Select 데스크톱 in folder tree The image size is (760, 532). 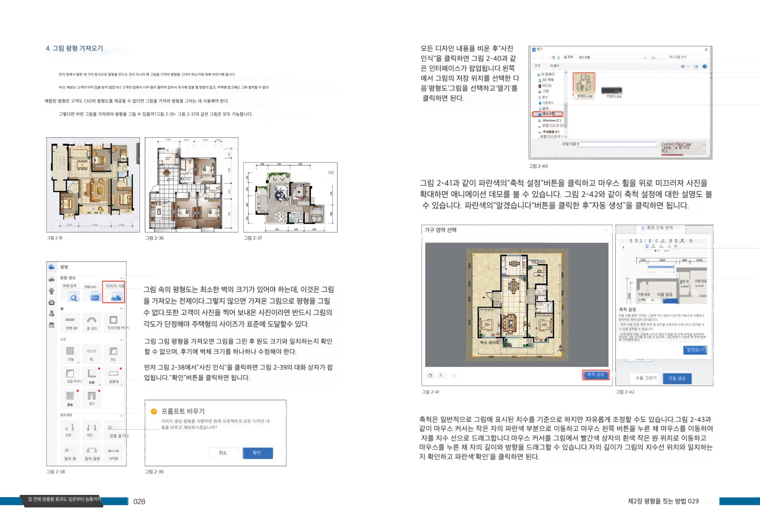tap(548, 114)
